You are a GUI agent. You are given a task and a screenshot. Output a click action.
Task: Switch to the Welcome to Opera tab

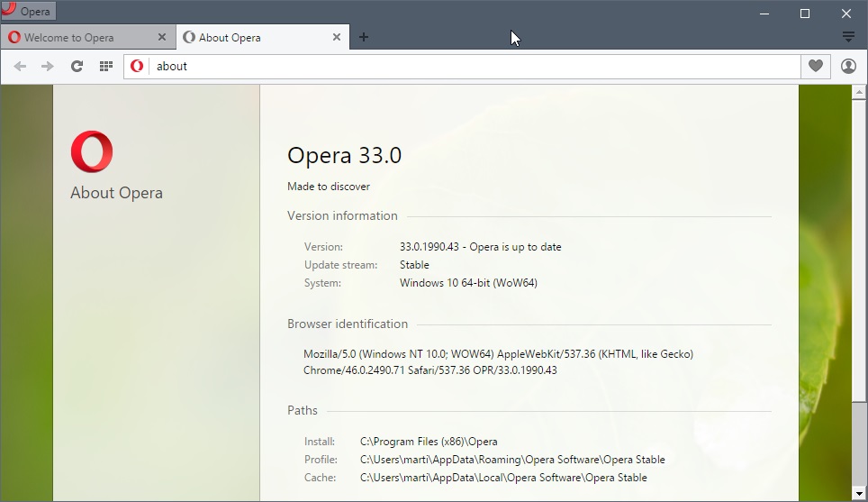pyautogui.click(x=88, y=37)
